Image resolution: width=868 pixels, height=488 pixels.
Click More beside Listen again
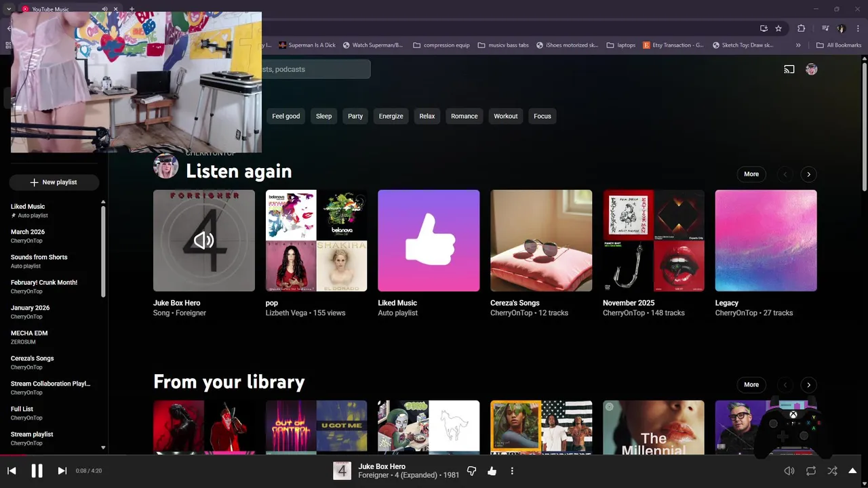pyautogui.click(x=751, y=174)
